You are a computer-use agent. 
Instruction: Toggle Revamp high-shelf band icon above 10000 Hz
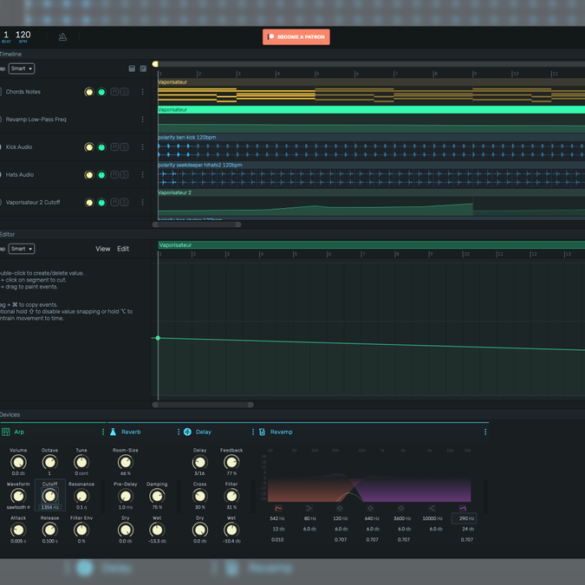coord(432,508)
